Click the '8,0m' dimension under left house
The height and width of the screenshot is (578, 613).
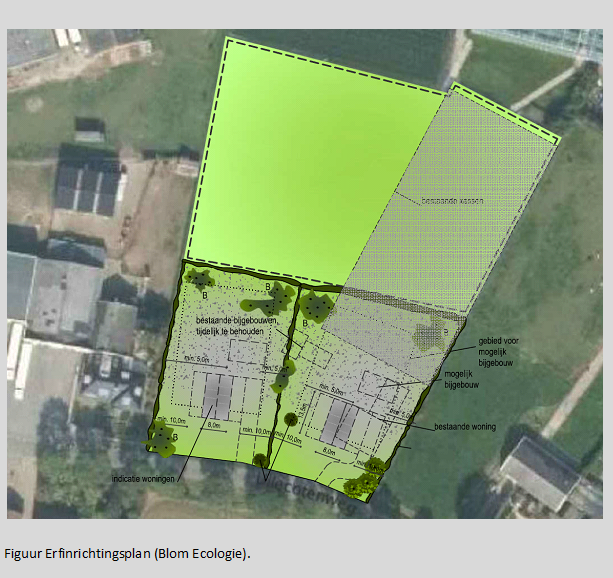click(x=214, y=425)
